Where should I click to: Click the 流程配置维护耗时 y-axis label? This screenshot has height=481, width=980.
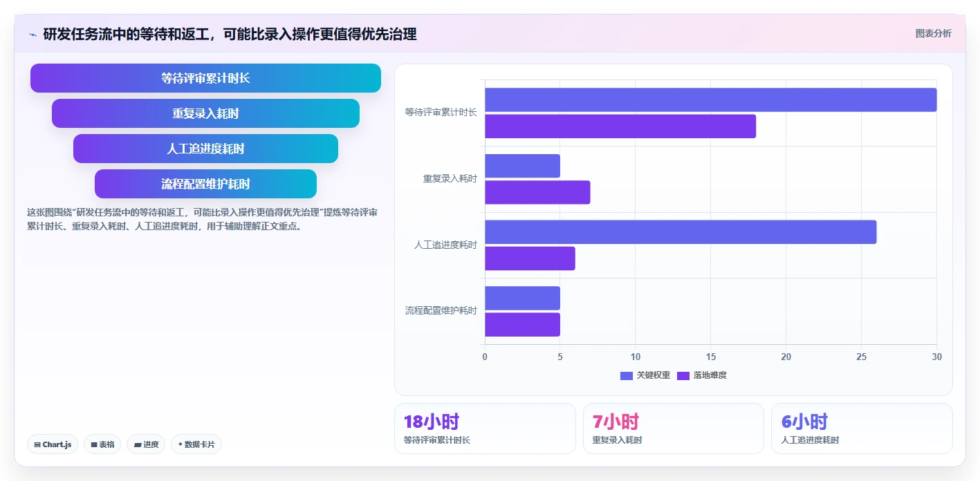(x=441, y=311)
